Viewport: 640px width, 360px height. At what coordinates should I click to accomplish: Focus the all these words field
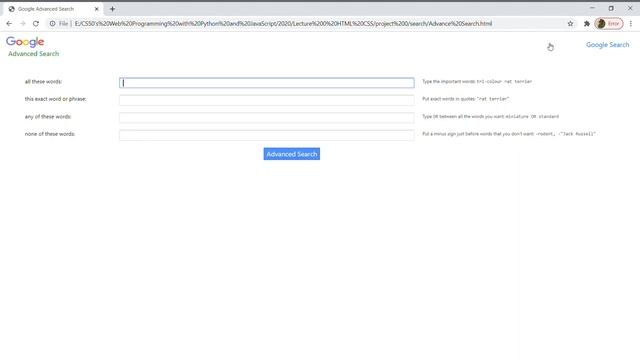tap(267, 82)
